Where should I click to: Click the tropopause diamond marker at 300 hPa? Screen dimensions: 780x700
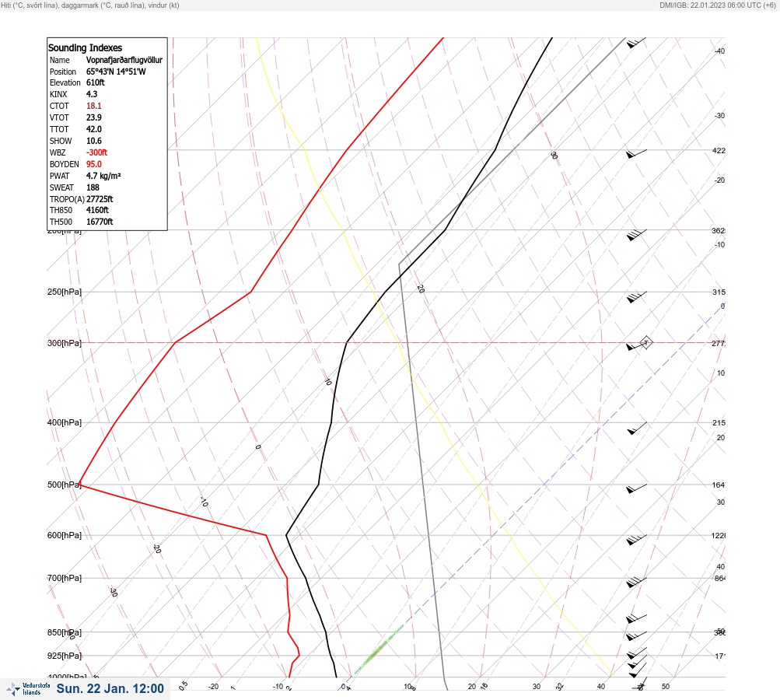coord(645,343)
